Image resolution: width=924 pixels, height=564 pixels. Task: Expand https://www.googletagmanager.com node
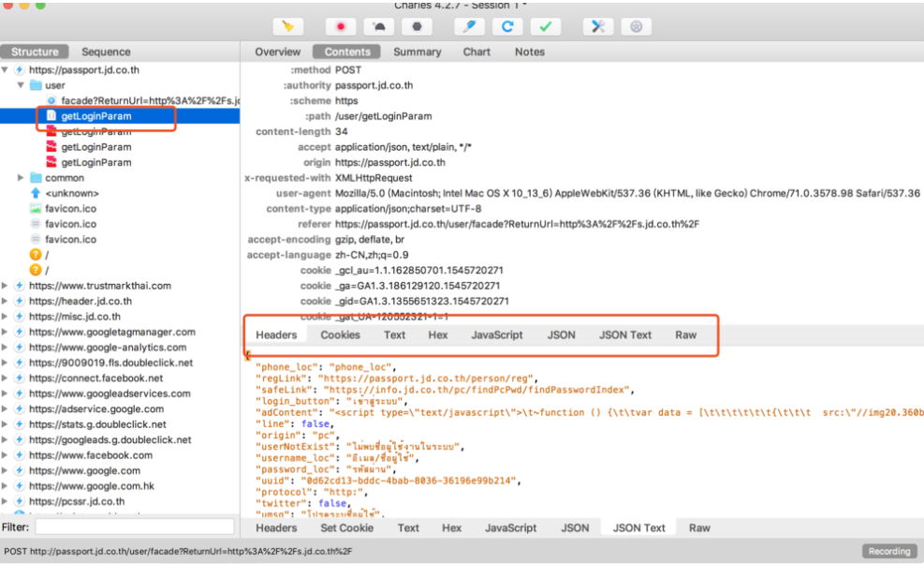5,332
